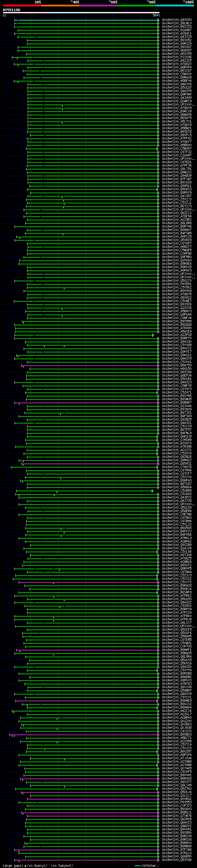Viewport: 197px width, 868px height.
Task: Select UniRef100_A7J0U4 label
Action: tap(177, 758)
